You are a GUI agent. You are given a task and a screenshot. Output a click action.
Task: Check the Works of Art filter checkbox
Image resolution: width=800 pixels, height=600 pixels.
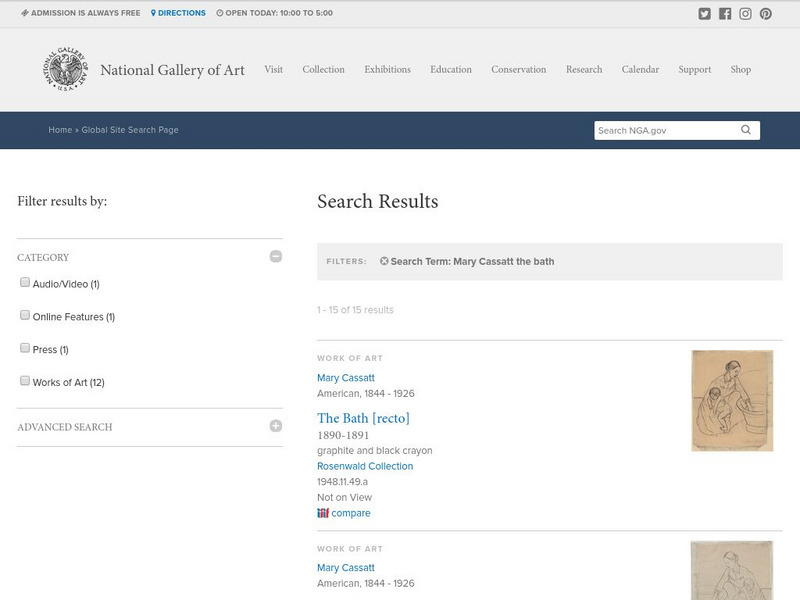24,381
